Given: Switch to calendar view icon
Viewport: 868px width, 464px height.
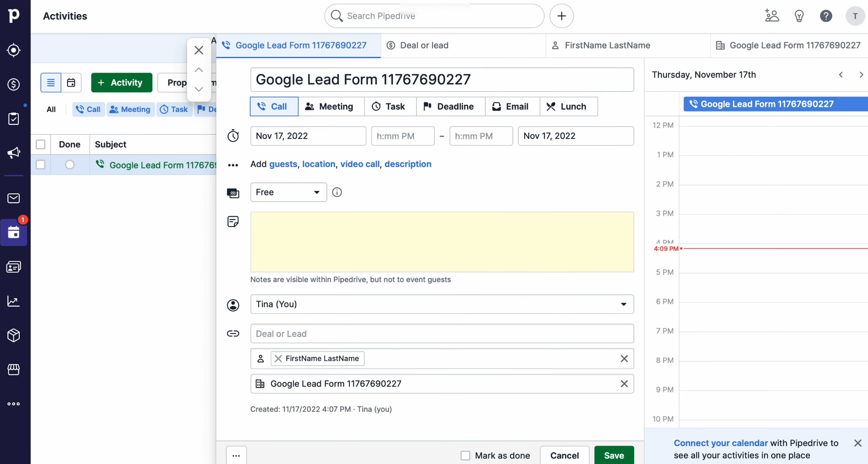Looking at the screenshot, I should pos(71,83).
